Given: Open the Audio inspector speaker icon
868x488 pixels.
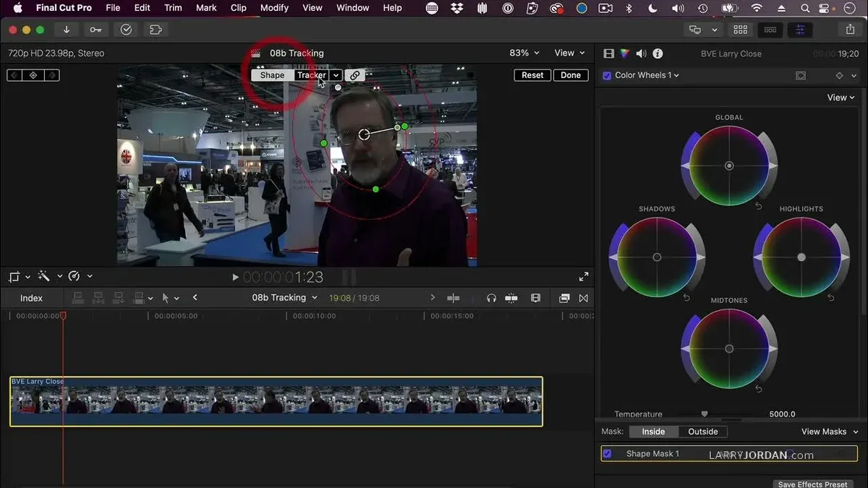Looking at the screenshot, I should 642,53.
